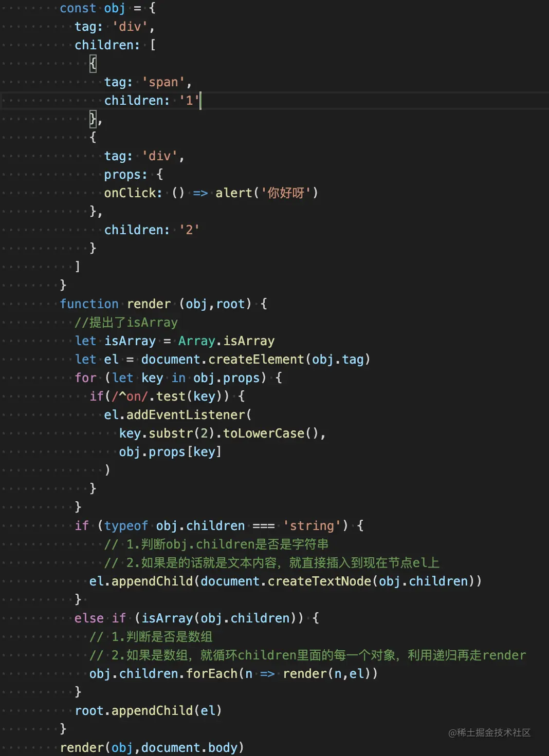549x756 pixels.
Task: Click 'key.substr(2).toLowerCase(),' line
Action: pyautogui.click(x=223, y=433)
